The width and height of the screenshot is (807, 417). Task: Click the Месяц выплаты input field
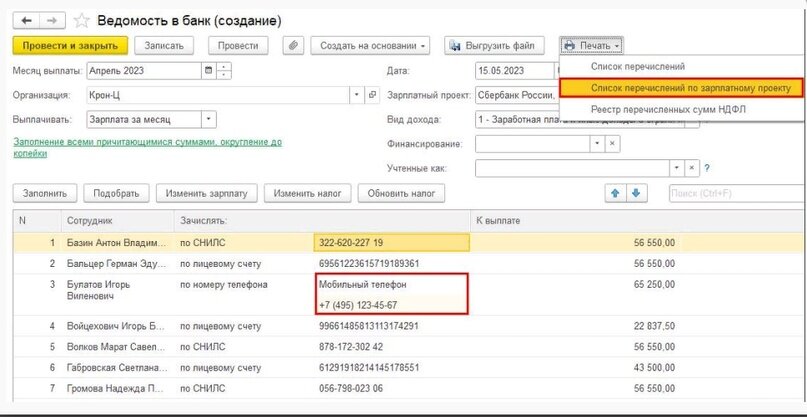point(144,71)
